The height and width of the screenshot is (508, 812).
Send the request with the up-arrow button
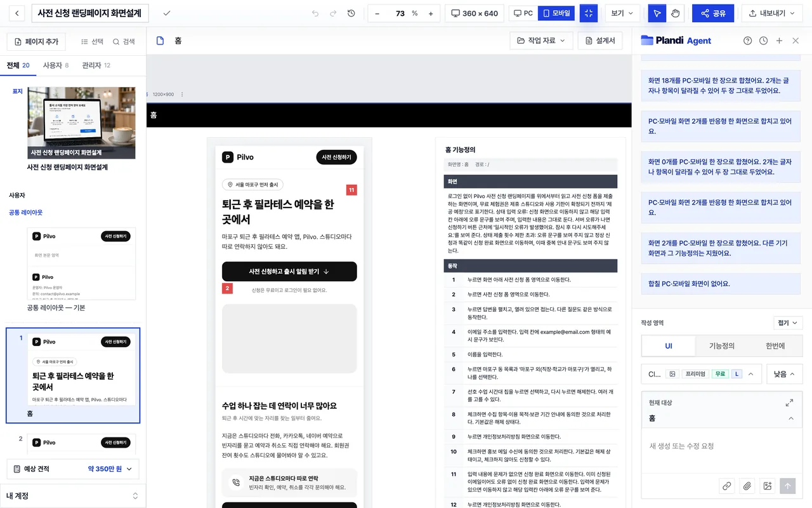787,486
